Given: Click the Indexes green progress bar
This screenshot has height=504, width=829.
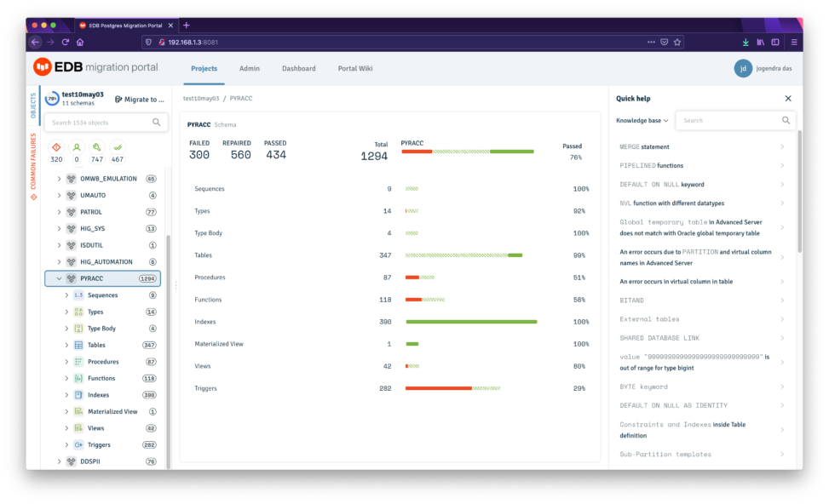Looking at the screenshot, I should click(x=471, y=322).
